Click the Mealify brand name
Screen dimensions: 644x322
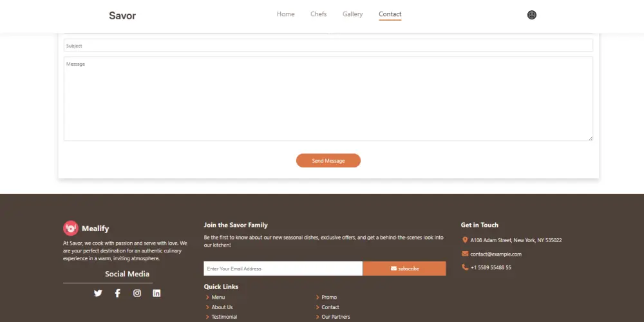pos(95,229)
